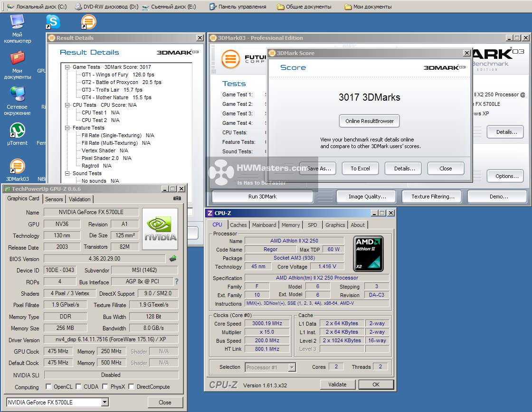
Task: Open Local Disk (C:) from the top toolbar
Action: pos(37,7)
